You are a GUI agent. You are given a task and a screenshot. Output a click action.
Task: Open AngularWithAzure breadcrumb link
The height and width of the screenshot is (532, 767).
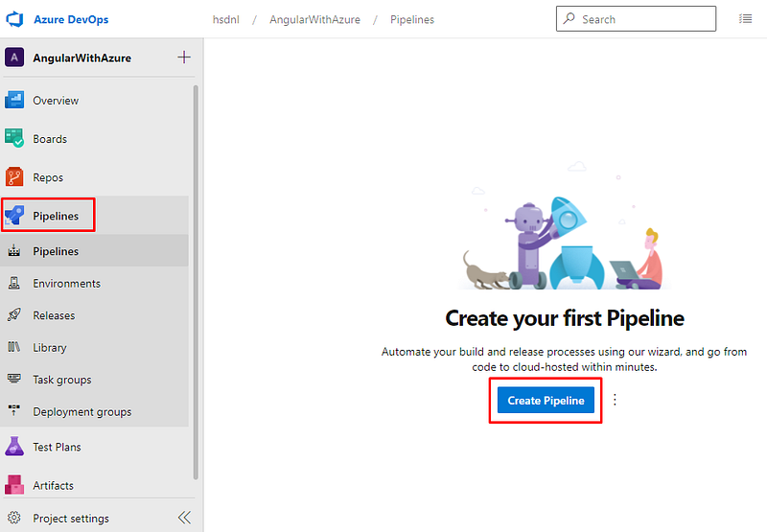[314, 19]
